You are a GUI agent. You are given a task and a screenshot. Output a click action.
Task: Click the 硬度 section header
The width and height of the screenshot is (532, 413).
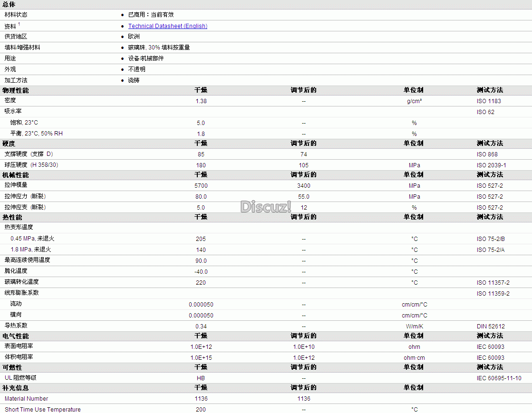tap(9, 144)
